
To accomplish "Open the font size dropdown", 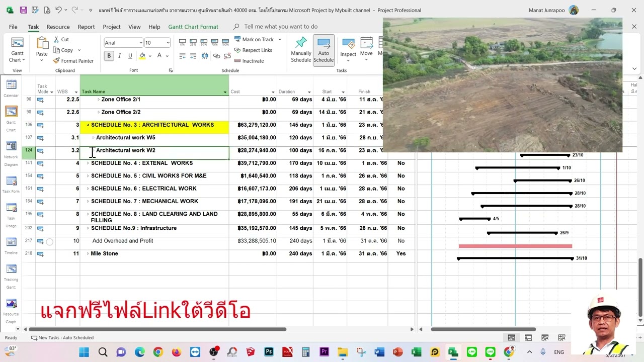I will pos(168,43).
